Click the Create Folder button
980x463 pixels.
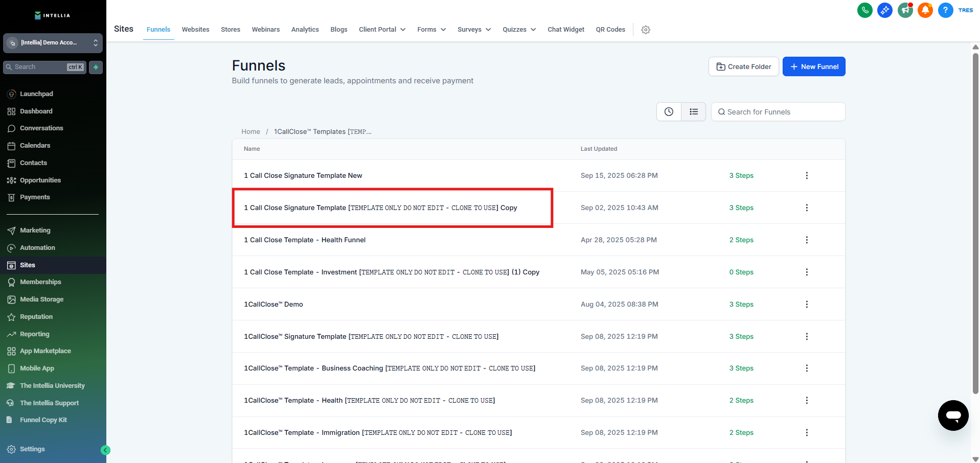744,66
